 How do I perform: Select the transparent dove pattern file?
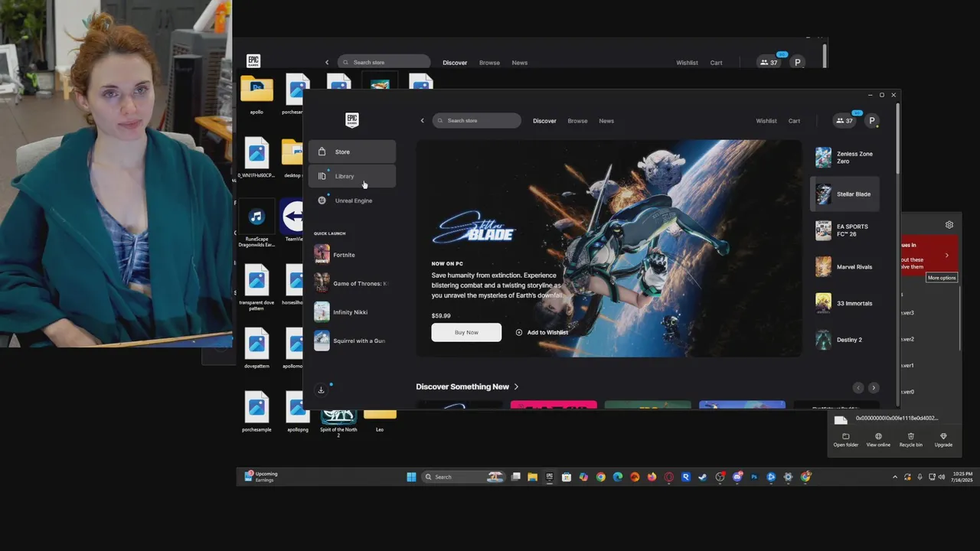coord(256,288)
